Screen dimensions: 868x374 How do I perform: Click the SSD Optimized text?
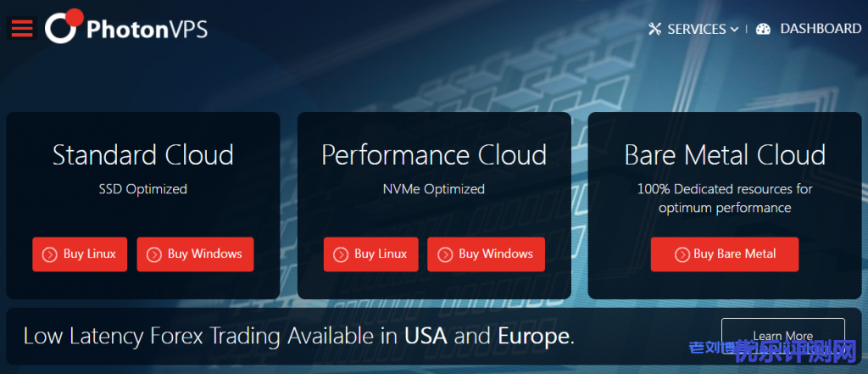pyautogui.click(x=142, y=189)
